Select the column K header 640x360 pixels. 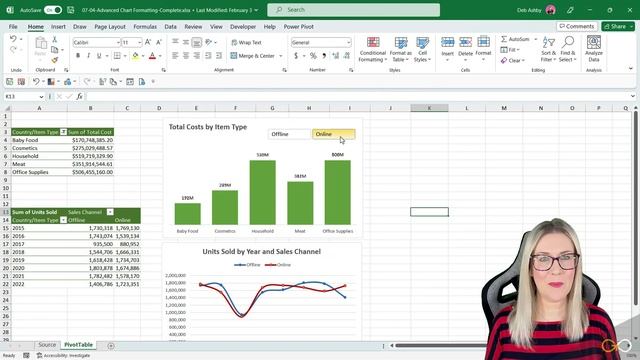(x=429, y=108)
